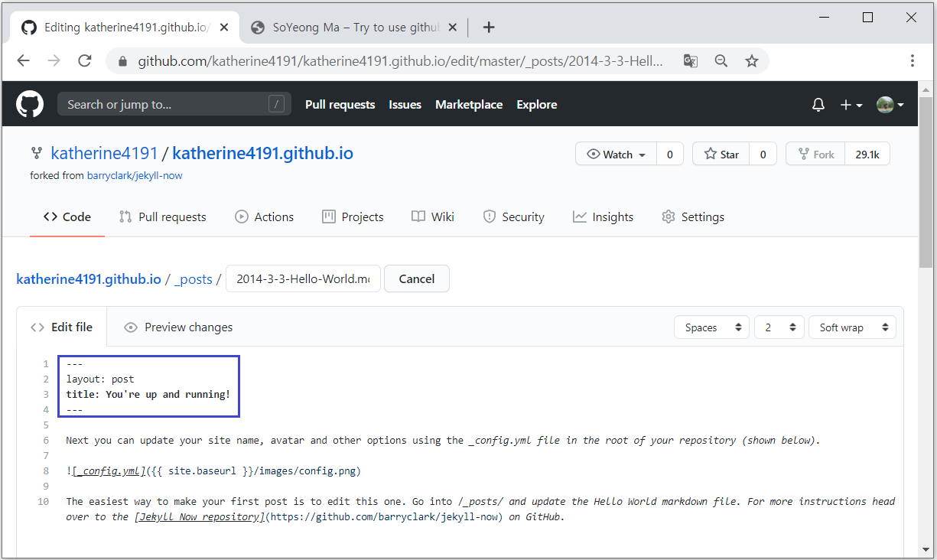The width and height of the screenshot is (937, 560).
Task: Open the indent size 2 dropdown
Action: [x=779, y=327]
